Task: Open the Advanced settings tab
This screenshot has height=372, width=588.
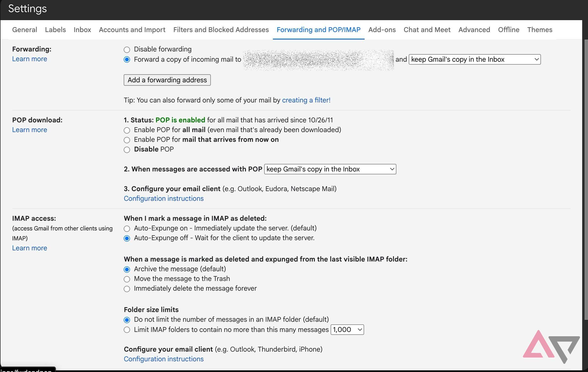Action: [474, 30]
